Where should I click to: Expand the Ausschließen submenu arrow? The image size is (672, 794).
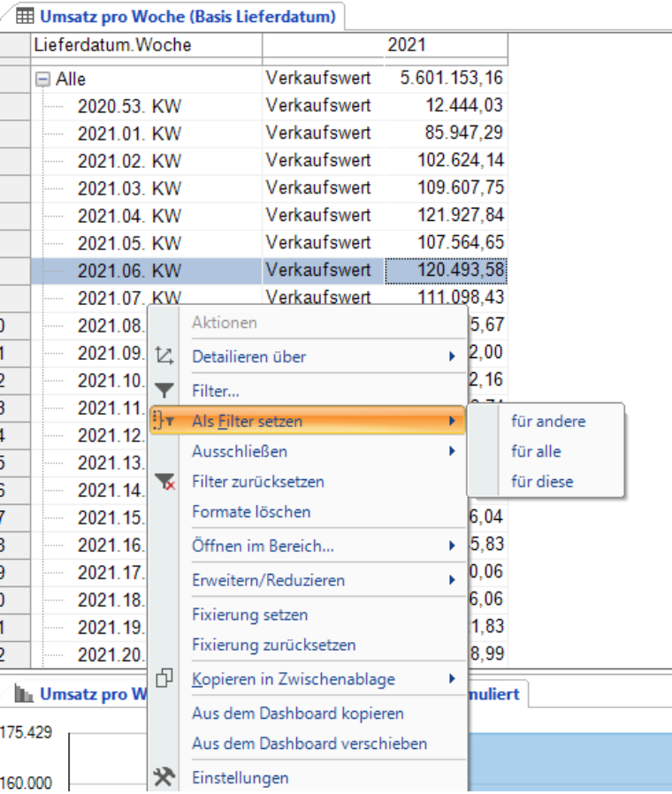click(452, 451)
